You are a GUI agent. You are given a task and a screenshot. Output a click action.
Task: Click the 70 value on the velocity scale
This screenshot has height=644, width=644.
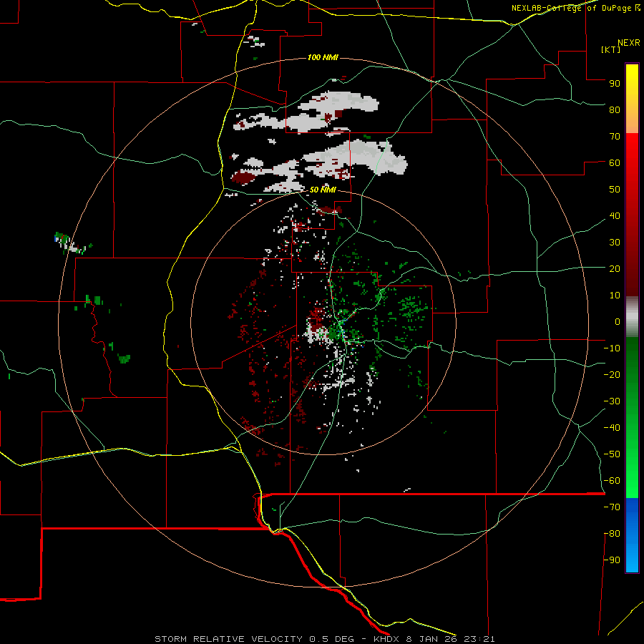click(x=615, y=137)
